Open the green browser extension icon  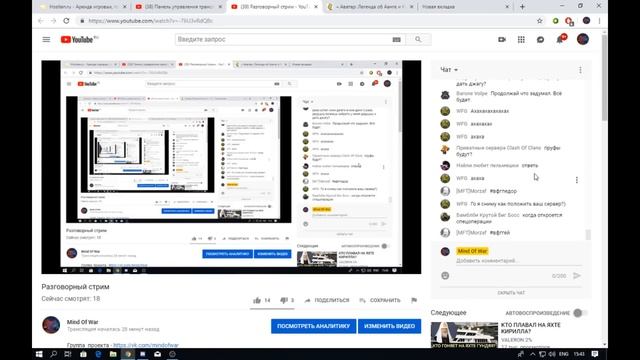(556, 21)
